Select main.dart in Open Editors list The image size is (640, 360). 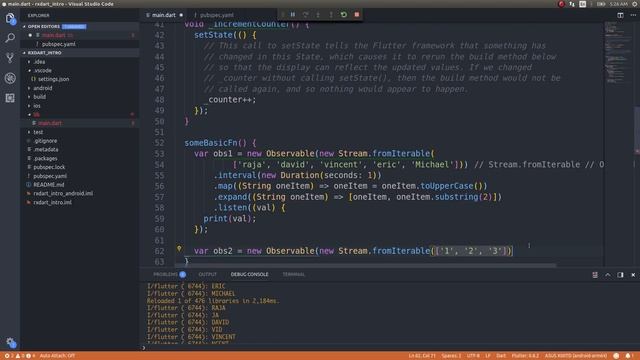(80, 36)
